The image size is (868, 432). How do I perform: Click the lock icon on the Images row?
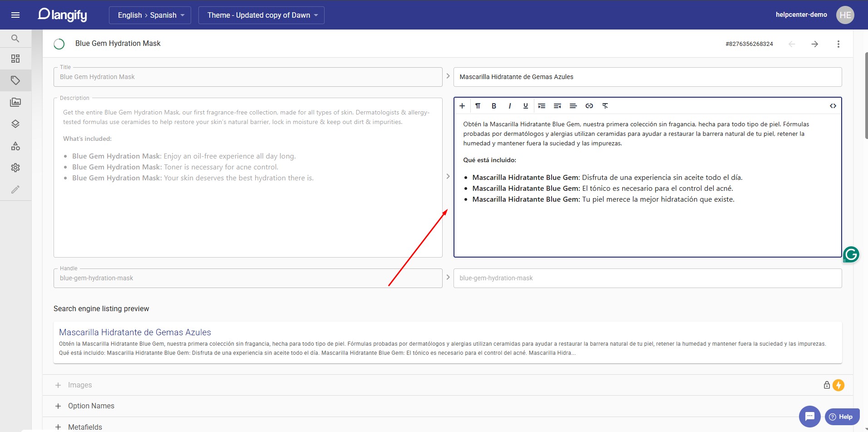pyautogui.click(x=826, y=385)
